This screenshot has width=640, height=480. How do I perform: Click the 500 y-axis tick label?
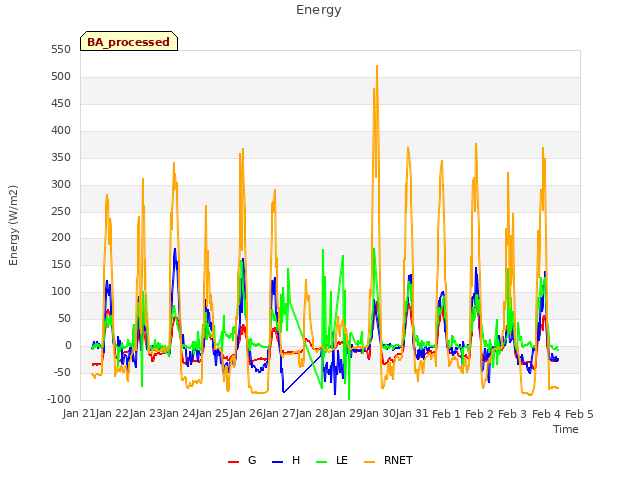[61, 77]
